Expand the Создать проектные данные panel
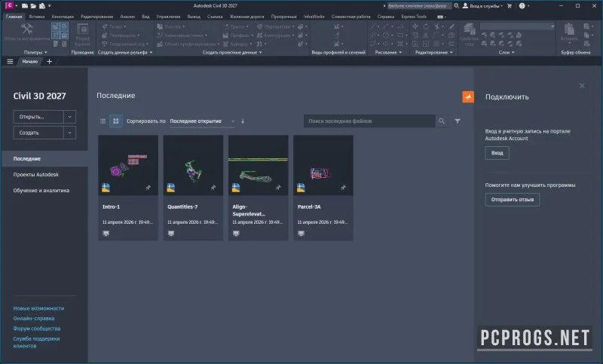This screenshot has width=603, height=364. 260,52
